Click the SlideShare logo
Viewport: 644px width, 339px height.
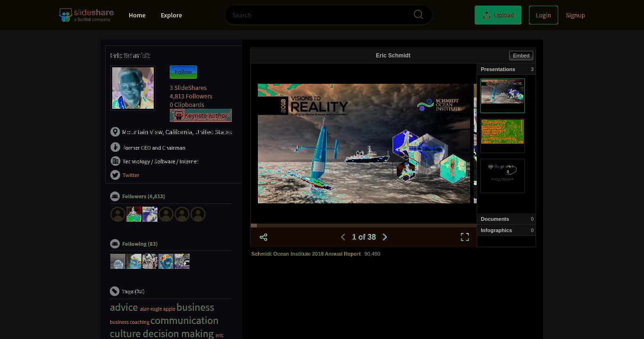pyautogui.click(x=86, y=15)
